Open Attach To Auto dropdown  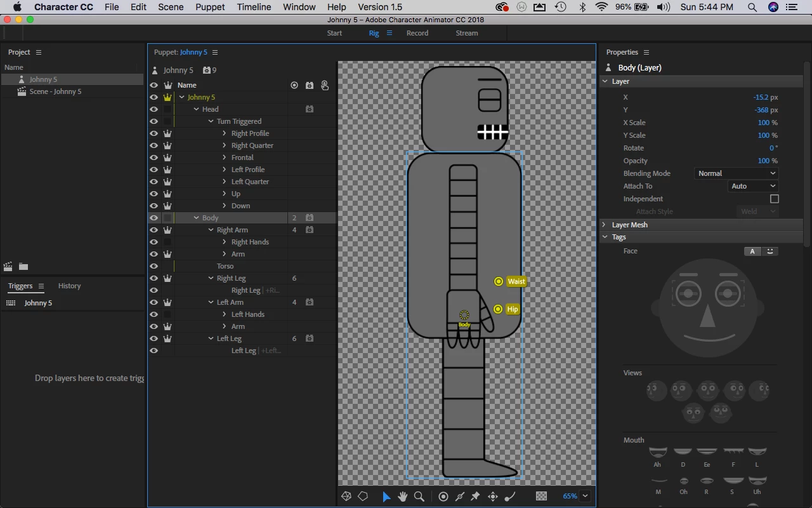(x=752, y=186)
